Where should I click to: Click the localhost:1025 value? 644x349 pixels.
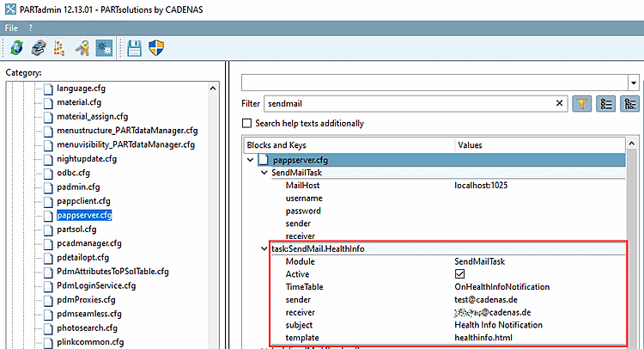pos(481,186)
